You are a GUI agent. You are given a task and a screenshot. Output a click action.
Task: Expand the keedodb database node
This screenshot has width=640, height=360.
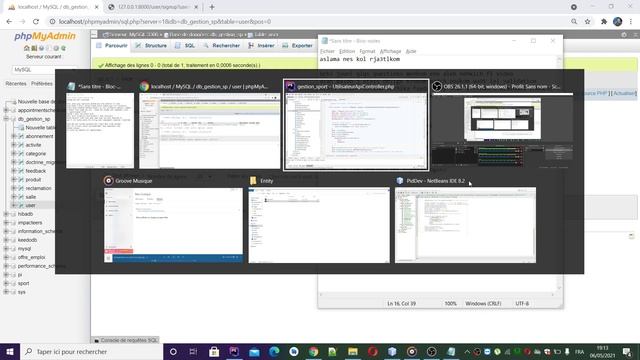6,240
